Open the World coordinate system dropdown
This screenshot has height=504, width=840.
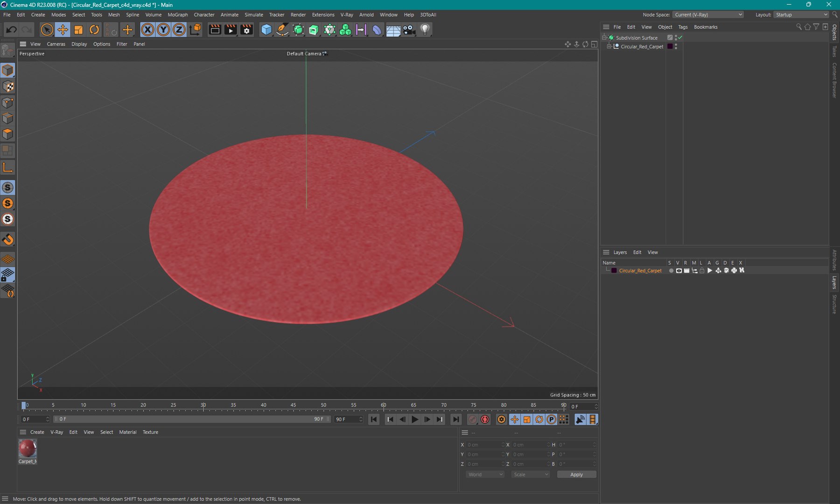485,475
